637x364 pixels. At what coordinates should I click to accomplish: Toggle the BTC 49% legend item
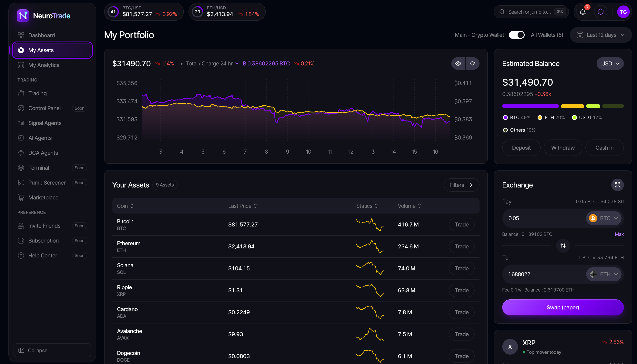click(x=516, y=118)
